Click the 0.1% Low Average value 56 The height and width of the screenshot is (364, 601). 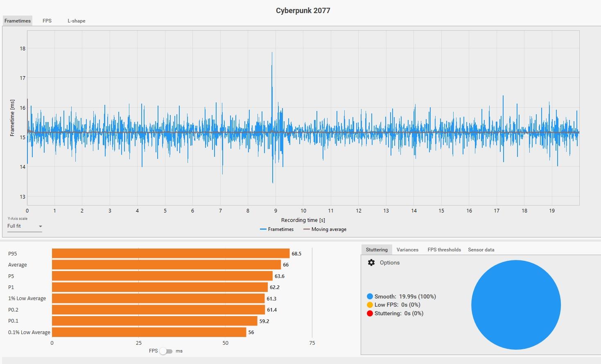click(251, 332)
